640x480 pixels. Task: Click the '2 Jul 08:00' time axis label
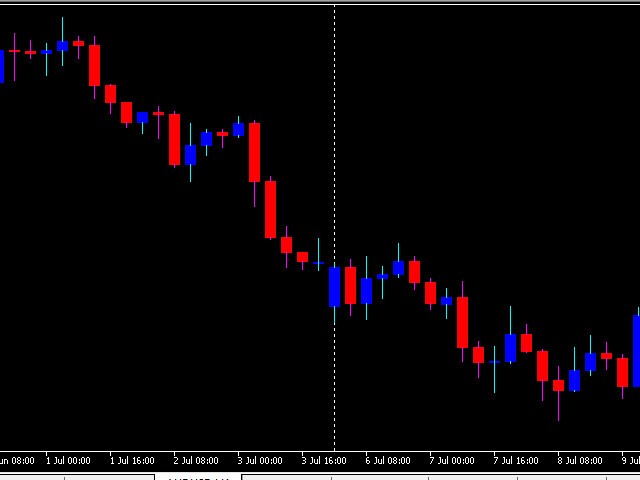(196, 461)
